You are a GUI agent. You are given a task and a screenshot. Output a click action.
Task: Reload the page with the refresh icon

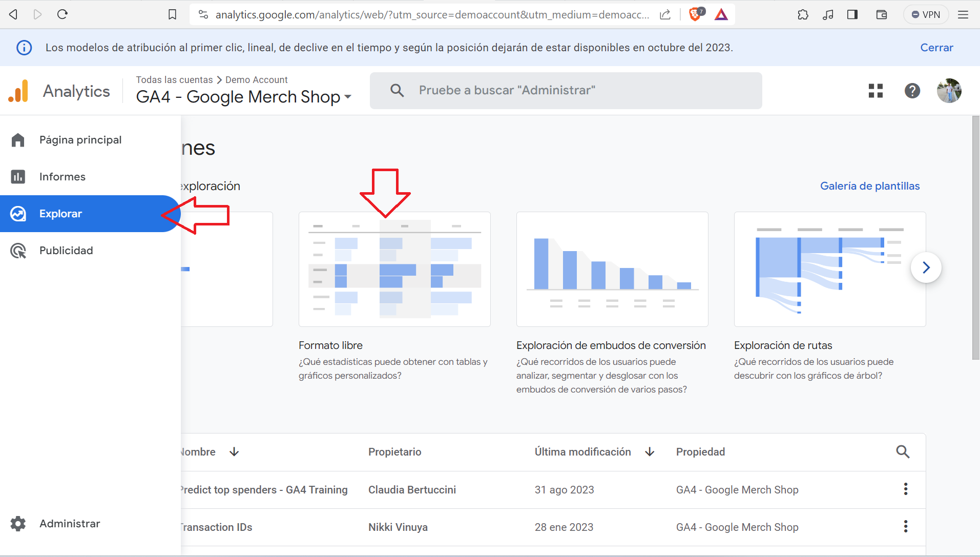coord(62,14)
